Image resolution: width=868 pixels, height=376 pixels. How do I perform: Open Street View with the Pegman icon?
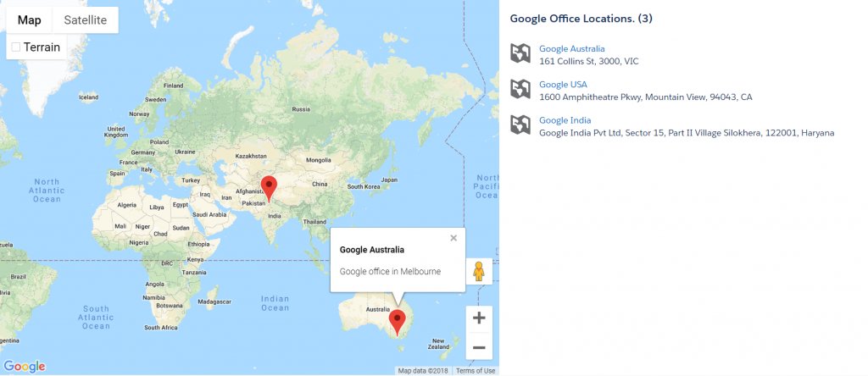click(x=479, y=272)
